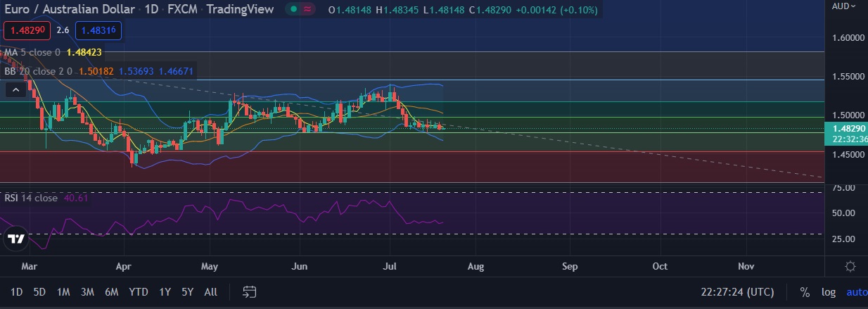Click the Sep label on time axis
The width and height of the screenshot is (868, 309).
click(570, 267)
